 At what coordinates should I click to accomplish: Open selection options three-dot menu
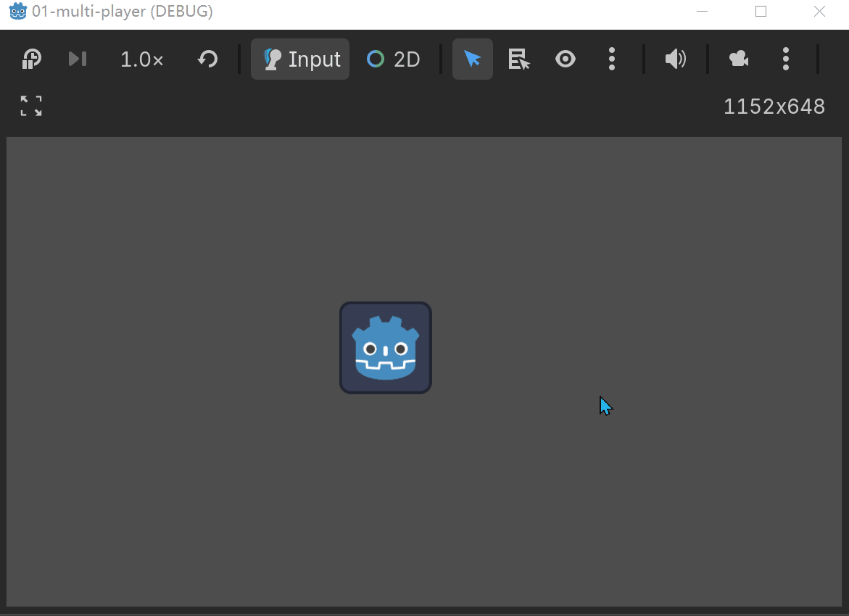612,59
